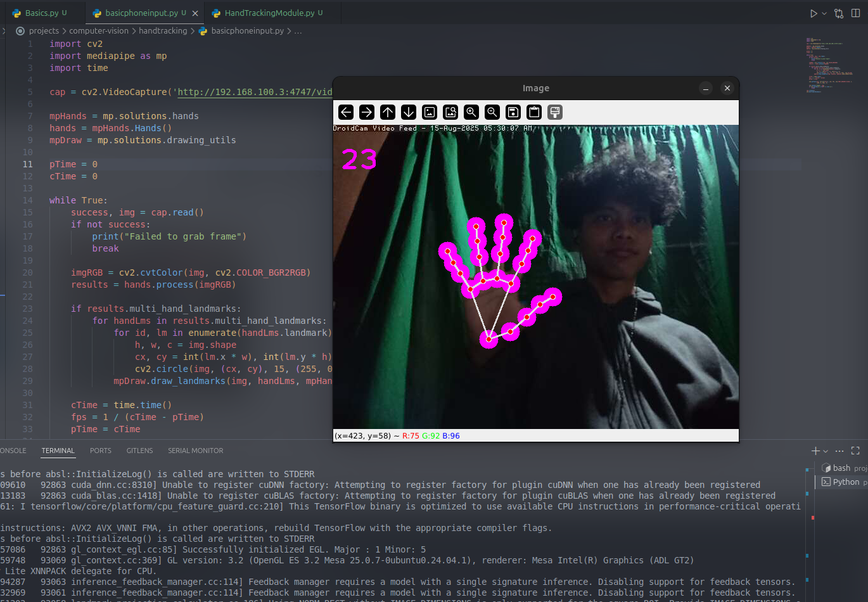868x602 pixels.
Task: Click the pan up arrow icon
Action: 388,112
